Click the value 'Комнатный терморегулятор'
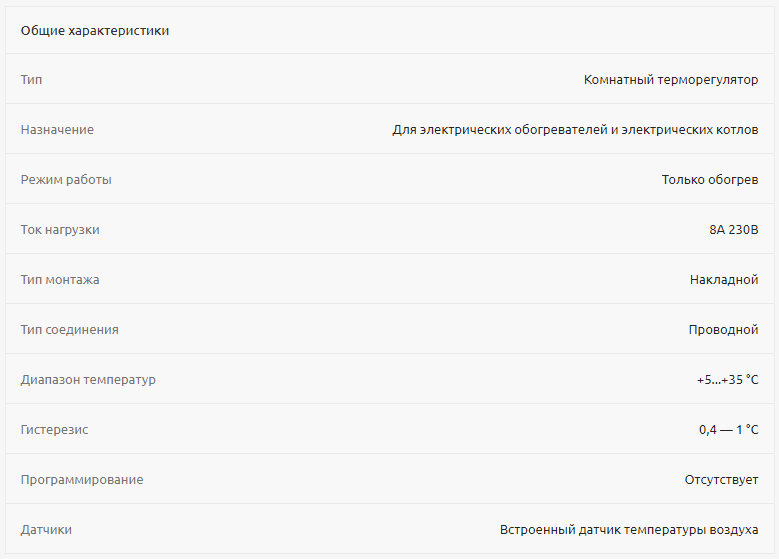779x559 pixels. coord(671,80)
